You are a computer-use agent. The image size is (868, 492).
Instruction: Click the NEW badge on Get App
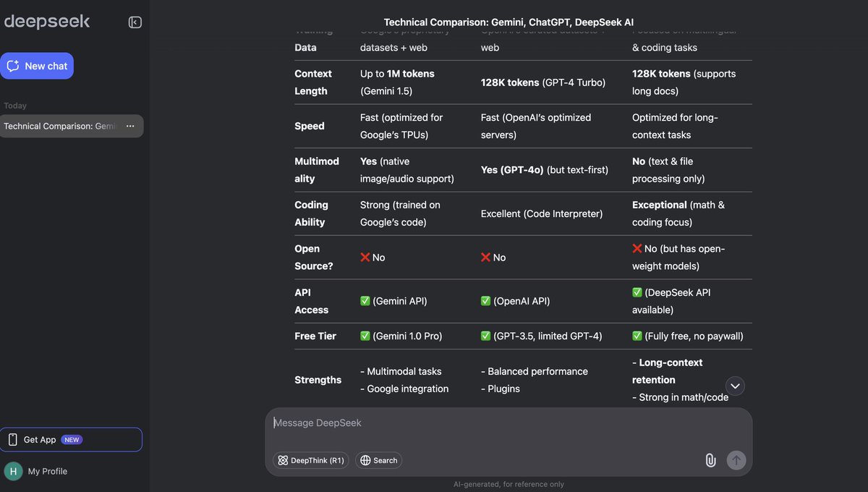coord(71,439)
